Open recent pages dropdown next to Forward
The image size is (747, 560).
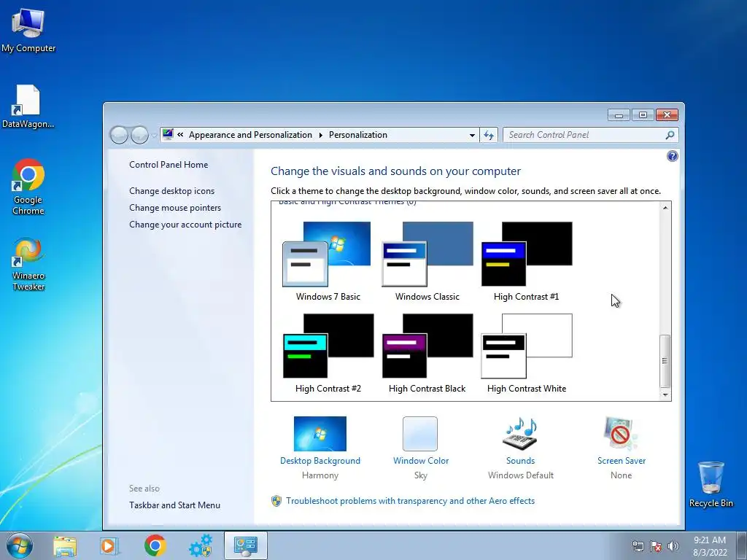click(x=154, y=136)
